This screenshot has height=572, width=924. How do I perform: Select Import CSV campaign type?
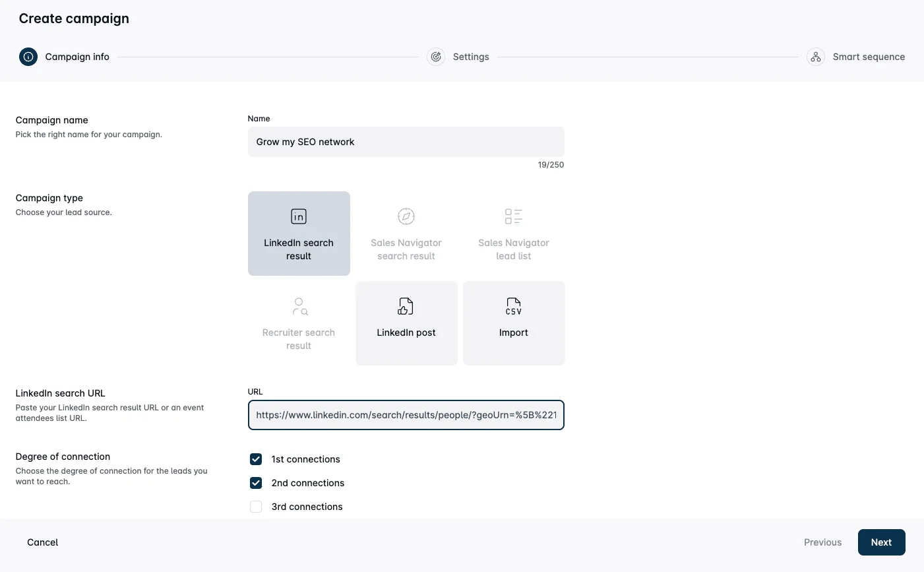(x=514, y=323)
